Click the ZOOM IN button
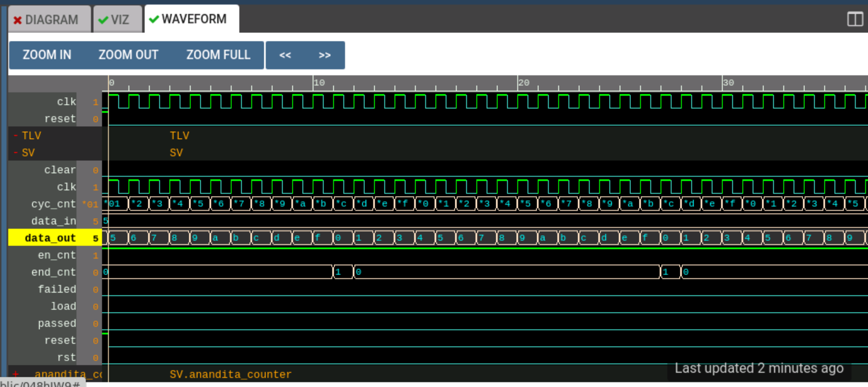The width and height of the screenshot is (868, 387). click(x=47, y=55)
